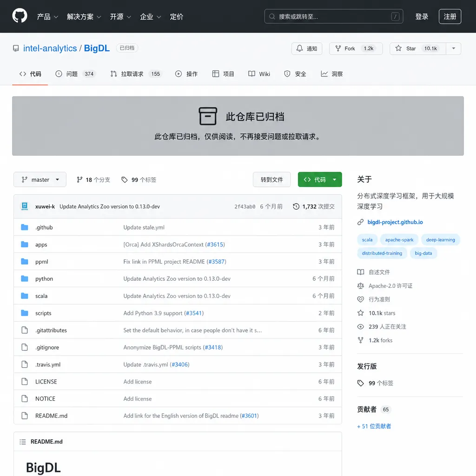Viewport: 476px width, 476px height.
Task: Switch to the 操作 tab
Action: tap(186, 74)
